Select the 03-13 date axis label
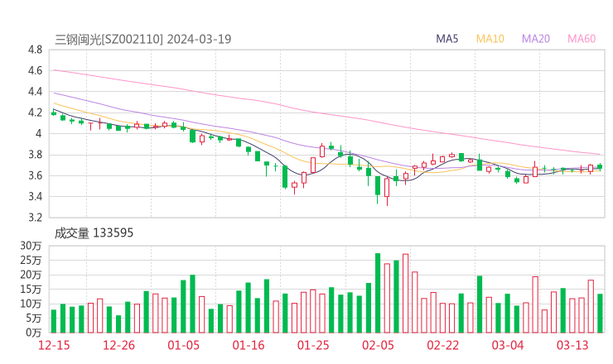Image resolution: width=613 pixels, height=364 pixels. click(572, 345)
